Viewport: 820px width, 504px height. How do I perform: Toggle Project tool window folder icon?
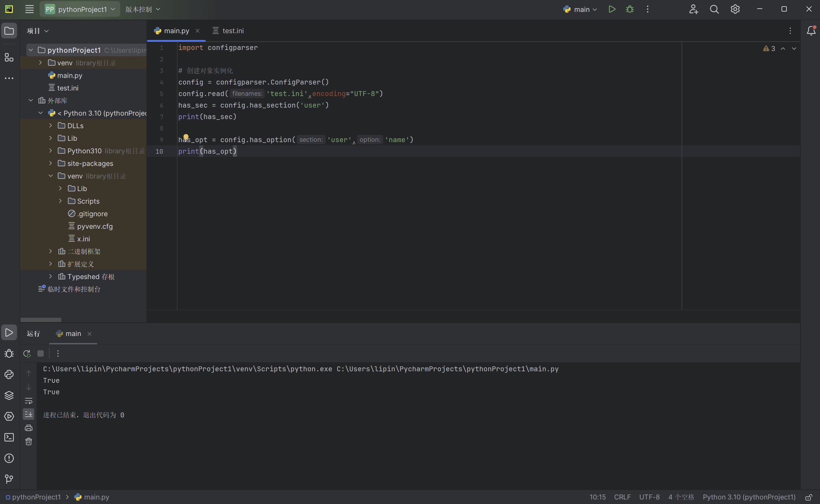9,31
